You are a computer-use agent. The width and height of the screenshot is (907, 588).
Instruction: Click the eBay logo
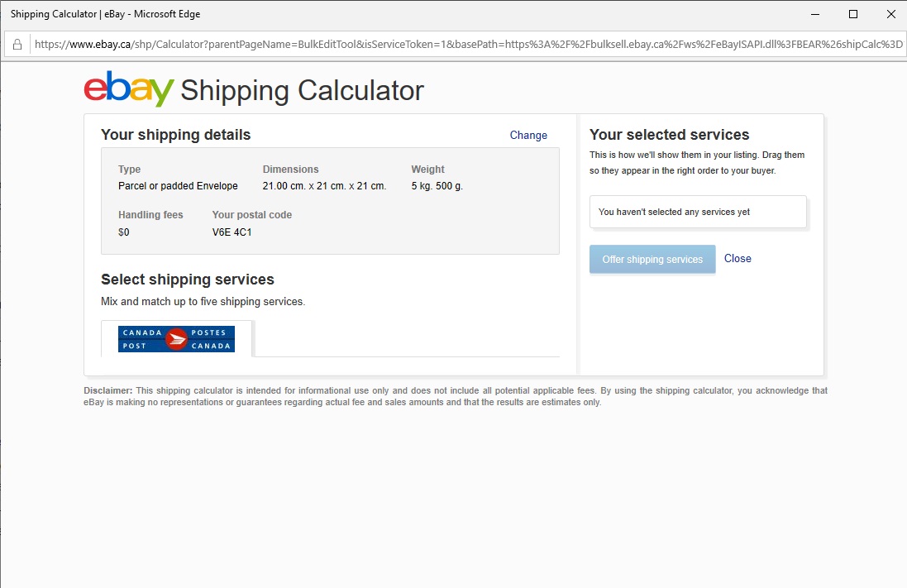(129, 88)
